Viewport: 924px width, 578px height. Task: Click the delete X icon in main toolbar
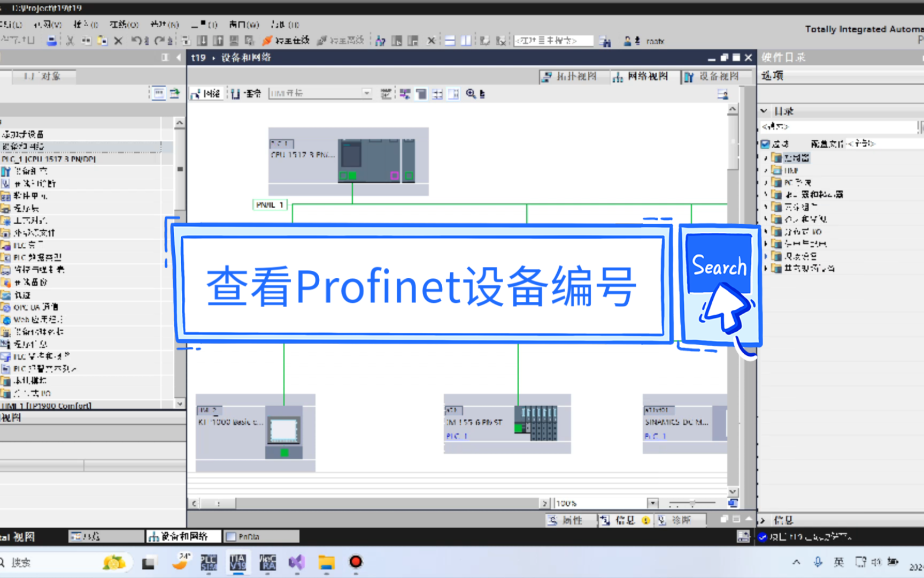(x=118, y=41)
